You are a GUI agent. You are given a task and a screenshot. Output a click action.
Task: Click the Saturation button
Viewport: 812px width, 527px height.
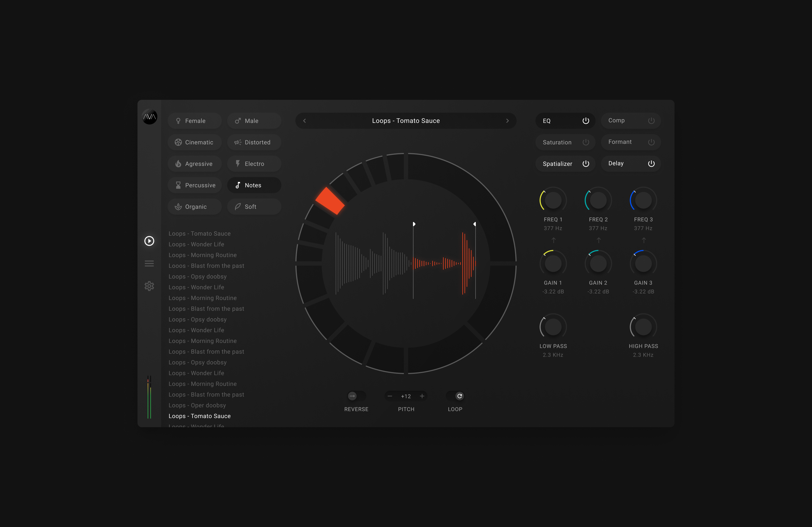(557, 142)
